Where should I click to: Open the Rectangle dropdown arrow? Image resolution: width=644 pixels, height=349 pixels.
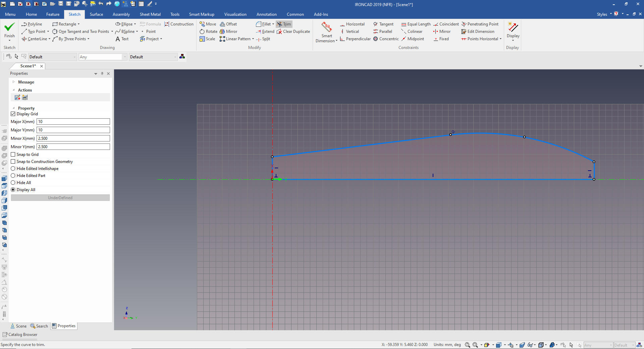coord(79,24)
